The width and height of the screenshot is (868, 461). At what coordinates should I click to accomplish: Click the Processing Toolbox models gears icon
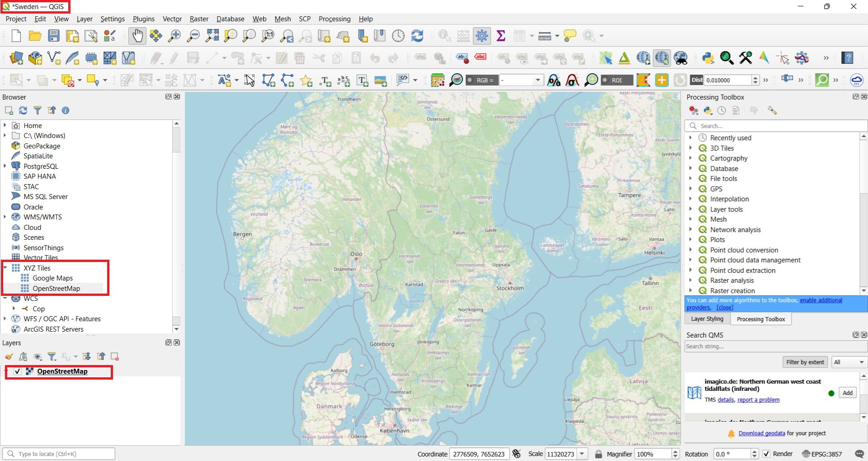pyautogui.click(x=693, y=110)
